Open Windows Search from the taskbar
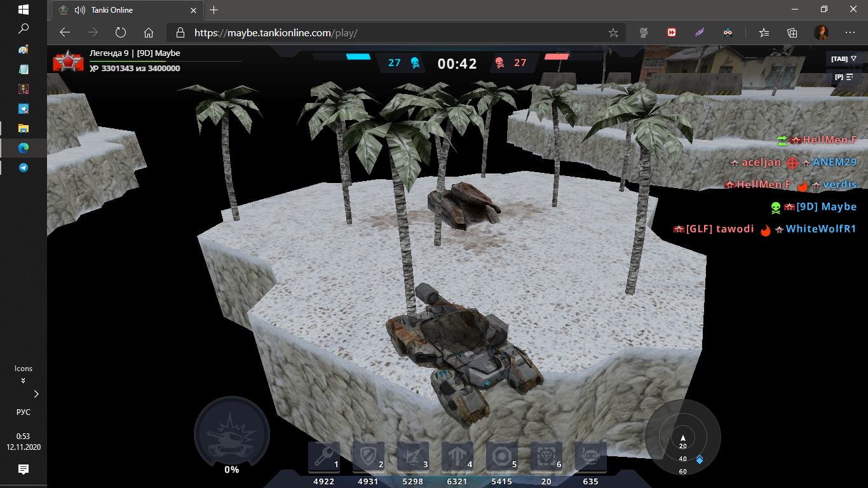868x488 pixels. coord(24,29)
